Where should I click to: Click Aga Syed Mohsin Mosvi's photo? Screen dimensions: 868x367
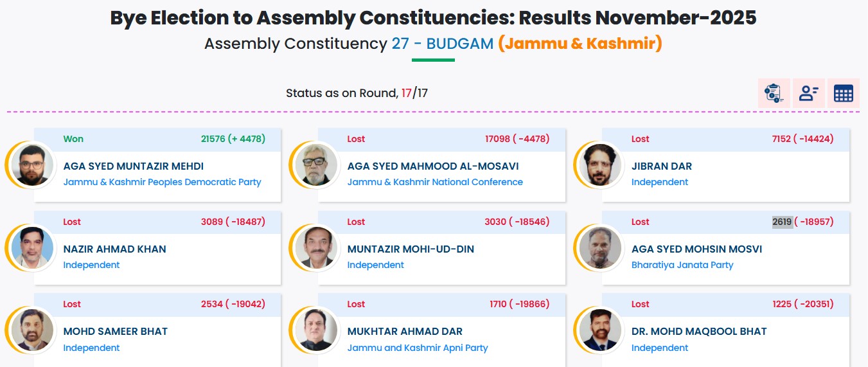click(600, 247)
